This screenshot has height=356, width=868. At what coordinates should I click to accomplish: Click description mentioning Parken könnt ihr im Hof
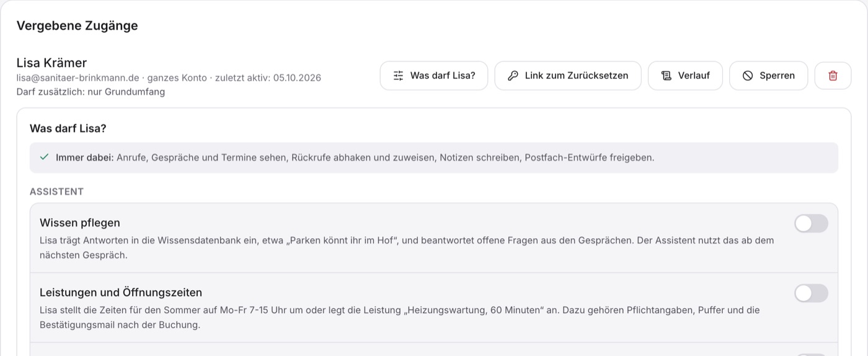click(x=407, y=247)
